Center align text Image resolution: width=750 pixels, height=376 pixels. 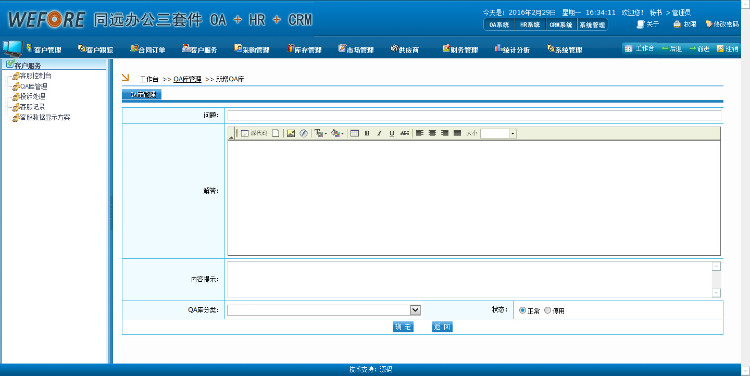432,133
